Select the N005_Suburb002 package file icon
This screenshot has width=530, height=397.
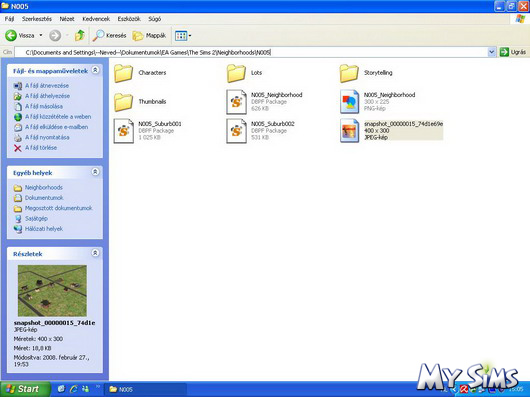tap(236, 131)
